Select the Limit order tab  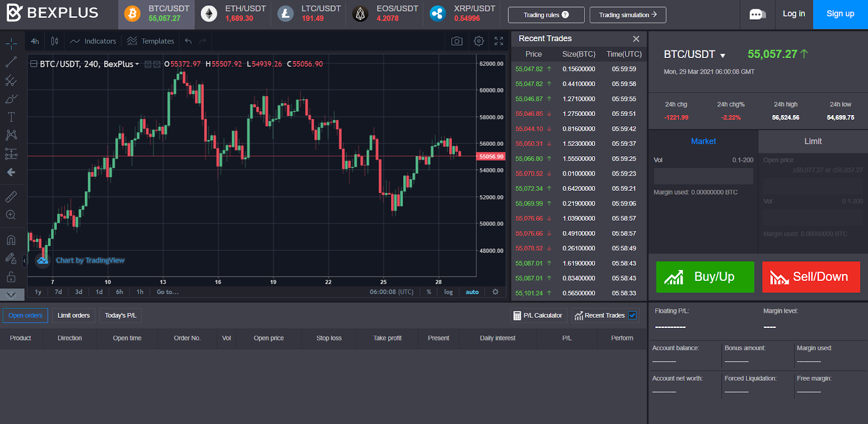[813, 141]
